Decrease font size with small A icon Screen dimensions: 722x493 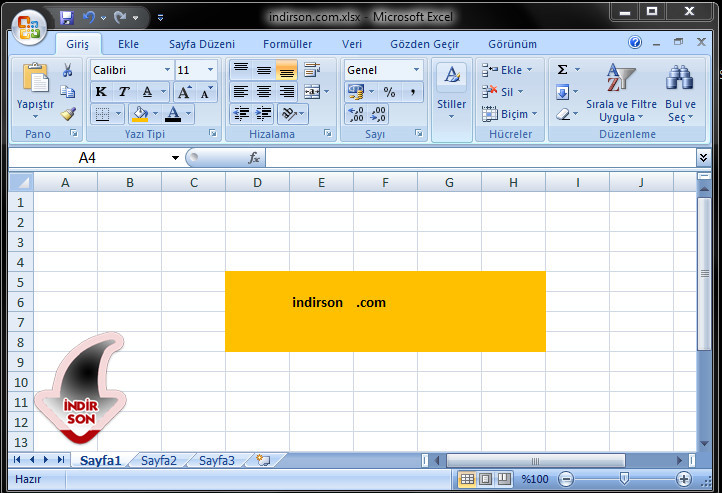pos(206,92)
